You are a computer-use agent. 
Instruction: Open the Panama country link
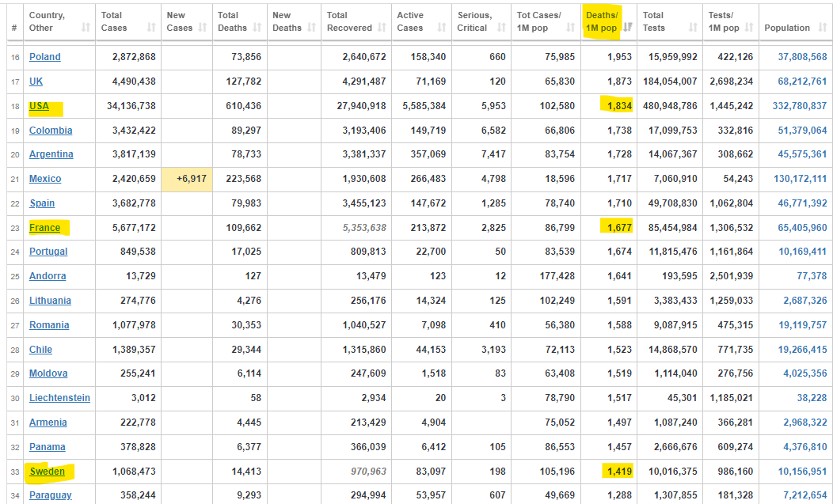point(48,446)
